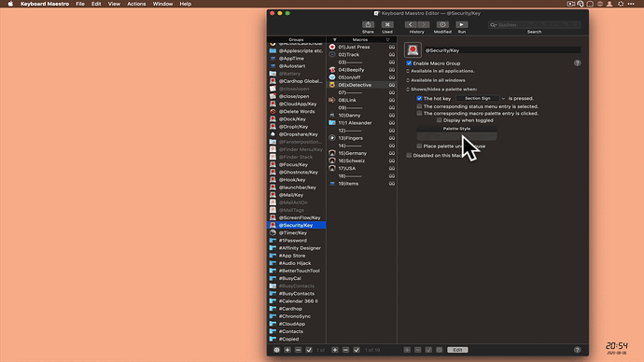Toggle The hot key checkbox
644x362 pixels.
[x=419, y=99]
